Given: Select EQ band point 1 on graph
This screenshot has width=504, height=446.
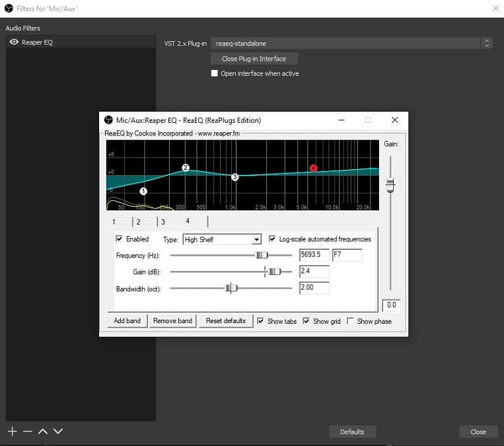Looking at the screenshot, I should (143, 192).
